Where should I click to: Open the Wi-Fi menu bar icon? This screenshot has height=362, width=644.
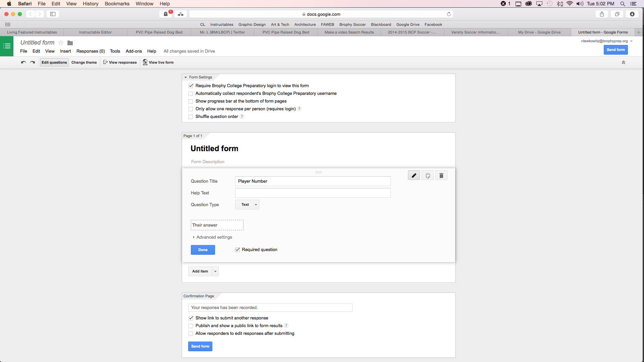point(570,4)
